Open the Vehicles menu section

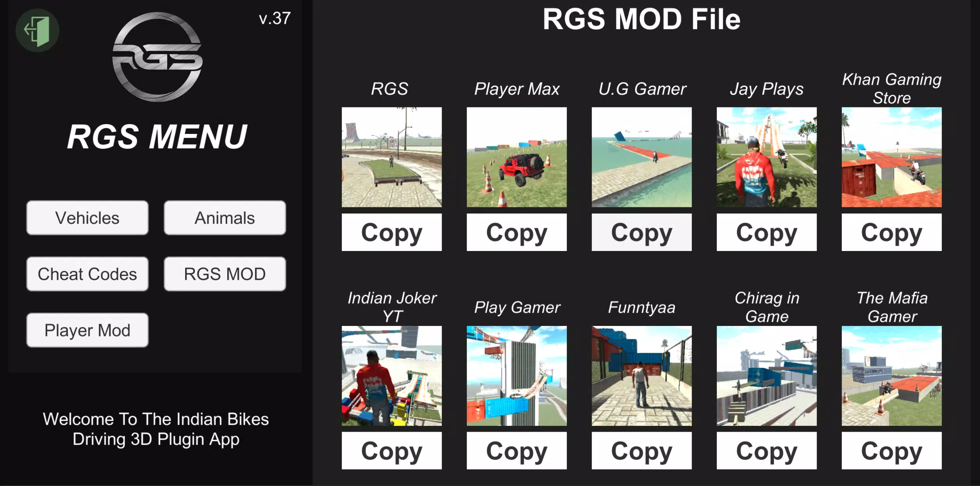tap(87, 218)
